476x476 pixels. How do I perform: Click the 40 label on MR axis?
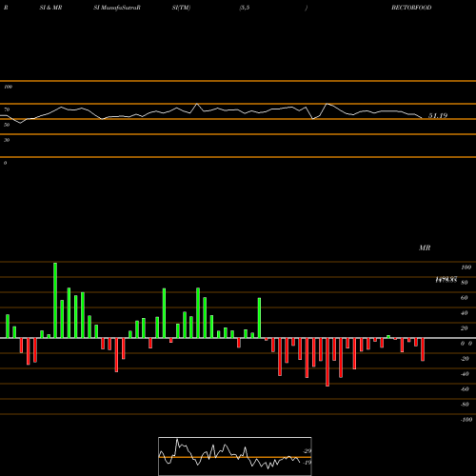tap(465, 313)
